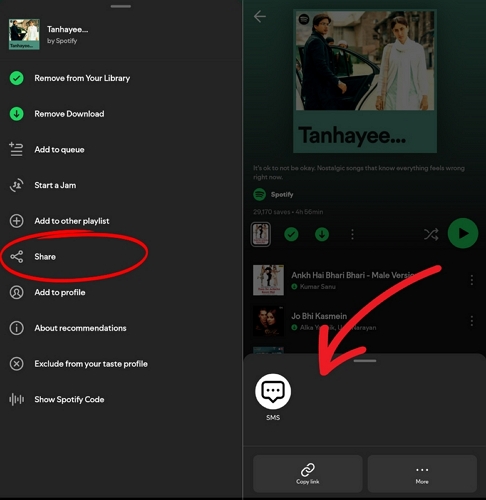486x500 pixels.
Task: Click the Jo Bhi Kasmein album art
Action: [x=268, y=321]
